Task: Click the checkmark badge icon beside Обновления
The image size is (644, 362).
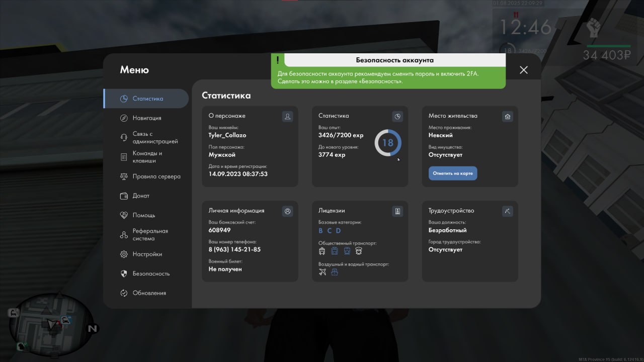Action: [124, 293]
